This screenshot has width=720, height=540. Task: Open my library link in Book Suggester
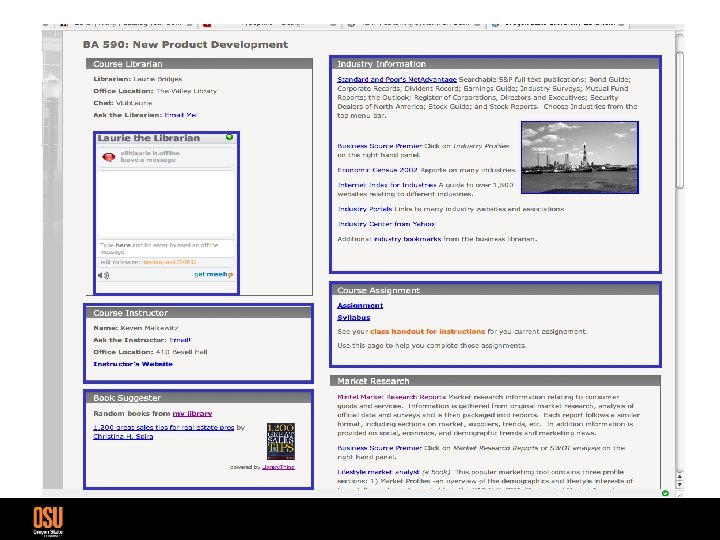192,413
